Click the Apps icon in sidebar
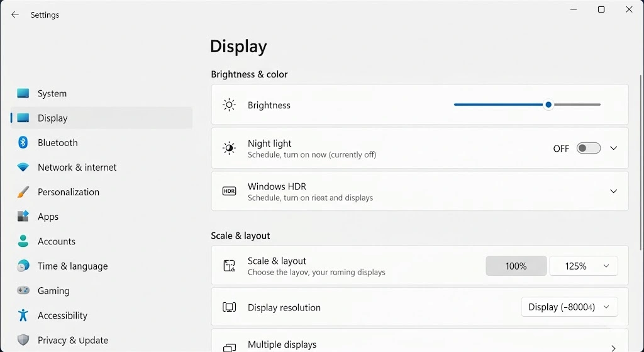 tap(23, 216)
